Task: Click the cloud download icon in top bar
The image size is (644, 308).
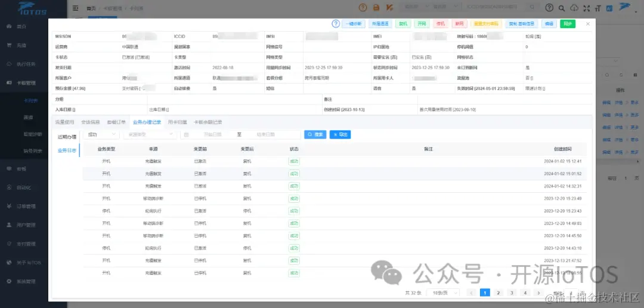Action: pyautogui.click(x=574, y=8)
